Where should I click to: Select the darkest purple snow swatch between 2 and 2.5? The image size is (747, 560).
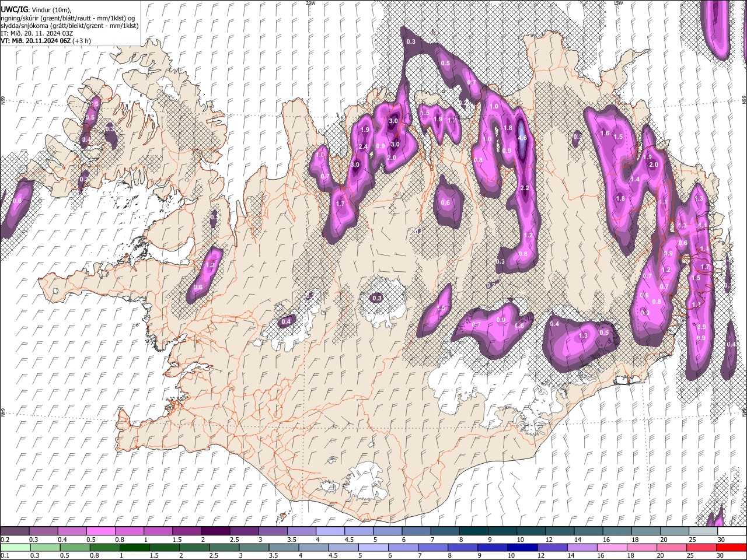click(215, 531)
